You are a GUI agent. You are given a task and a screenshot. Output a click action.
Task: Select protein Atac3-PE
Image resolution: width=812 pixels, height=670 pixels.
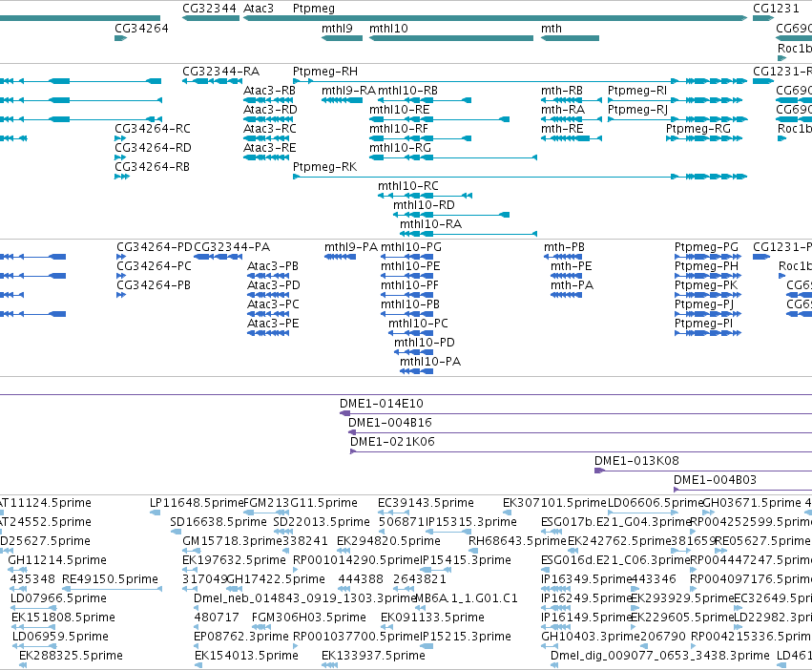click(273, 324)
